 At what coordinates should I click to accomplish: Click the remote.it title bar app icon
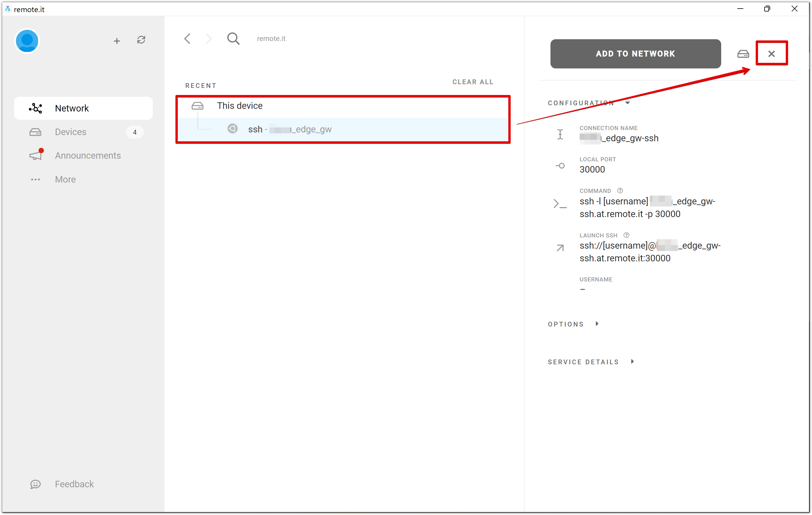coord(8,9)
